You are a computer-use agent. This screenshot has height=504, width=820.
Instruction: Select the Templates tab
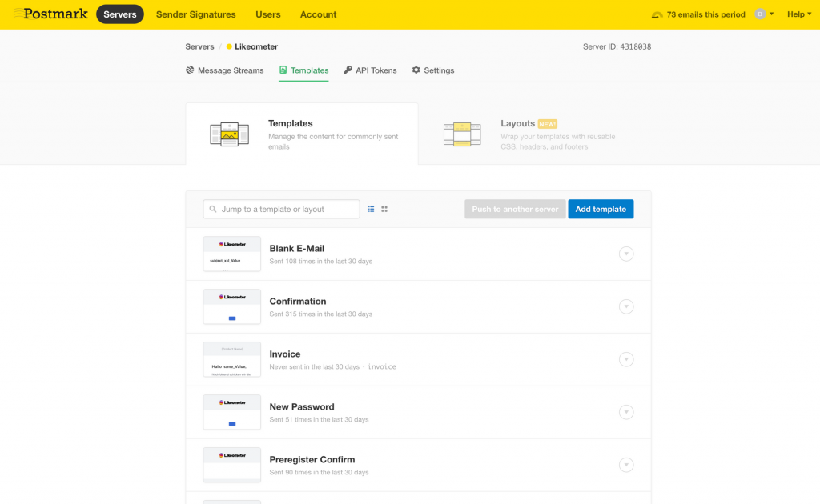[x=303, y=70]
